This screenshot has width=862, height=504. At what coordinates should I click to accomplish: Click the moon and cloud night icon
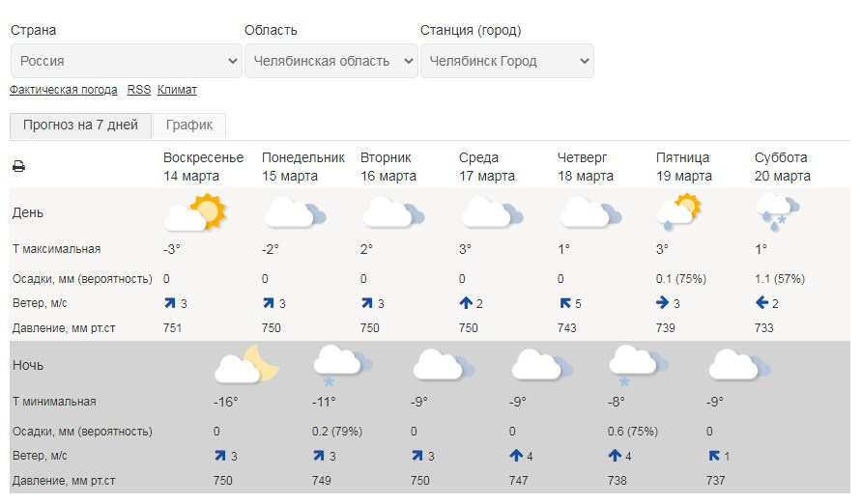pyautogui.click(x=246, y=364)
